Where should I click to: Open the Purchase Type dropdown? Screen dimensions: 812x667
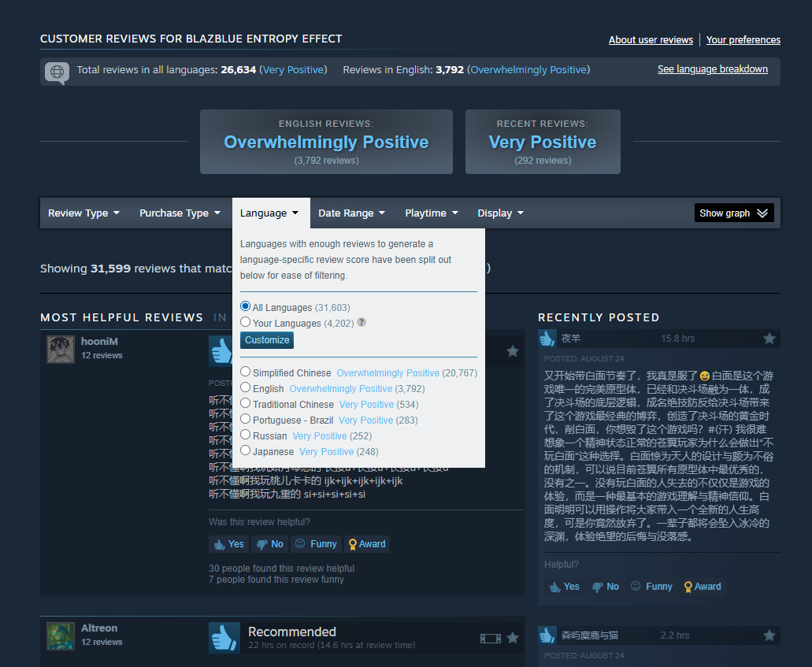tap(180, 213)
